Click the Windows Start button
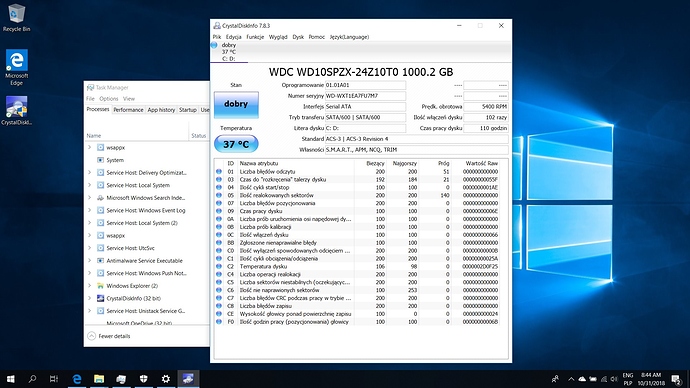 tap(11, 379)
